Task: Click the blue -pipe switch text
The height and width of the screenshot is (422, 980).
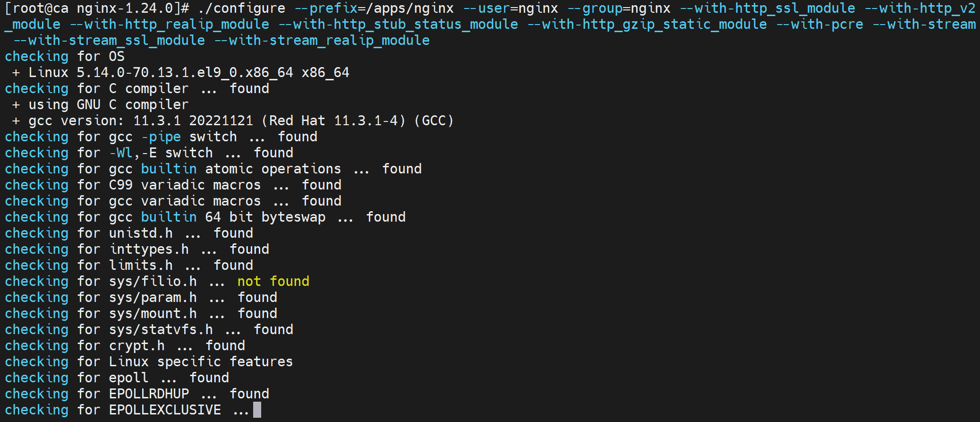Action: tap(161, 137)
